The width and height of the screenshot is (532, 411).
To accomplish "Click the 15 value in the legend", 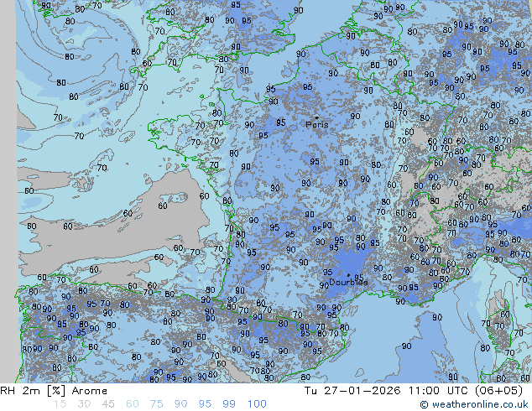I will coord(60,404).
